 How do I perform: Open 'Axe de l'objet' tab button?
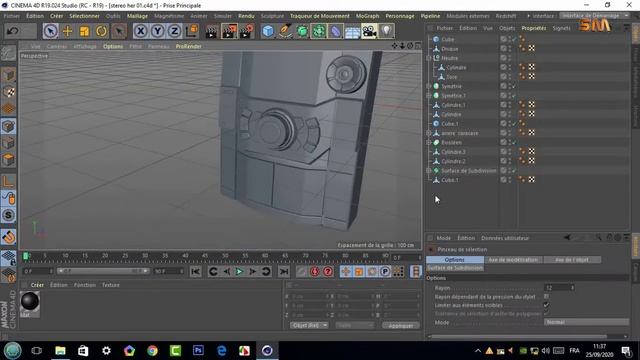click(x=572, y=260)
